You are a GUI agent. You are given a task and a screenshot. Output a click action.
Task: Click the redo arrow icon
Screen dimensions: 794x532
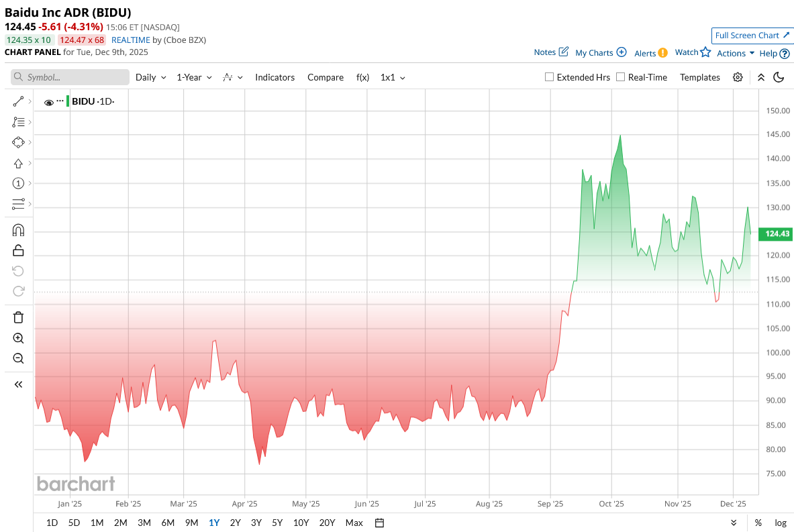point(18,291)
